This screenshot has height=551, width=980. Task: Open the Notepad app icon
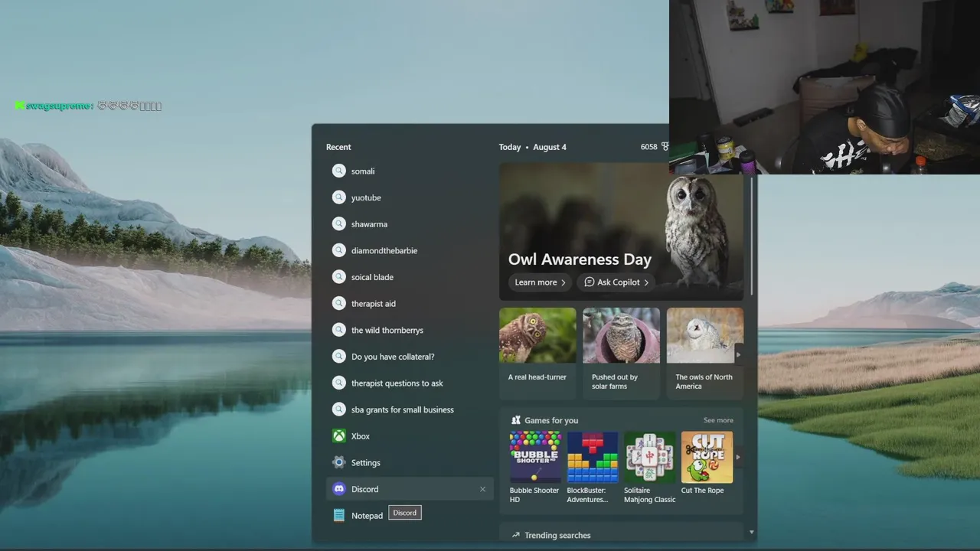(x=338, y=516)
